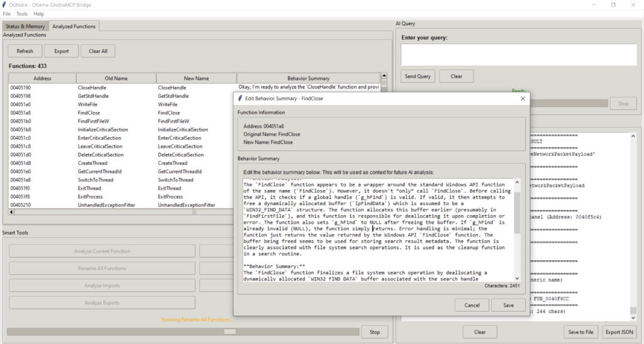Click the Save button in the dialog
Screen dimensions: 644x344
[x=508, y=305]
